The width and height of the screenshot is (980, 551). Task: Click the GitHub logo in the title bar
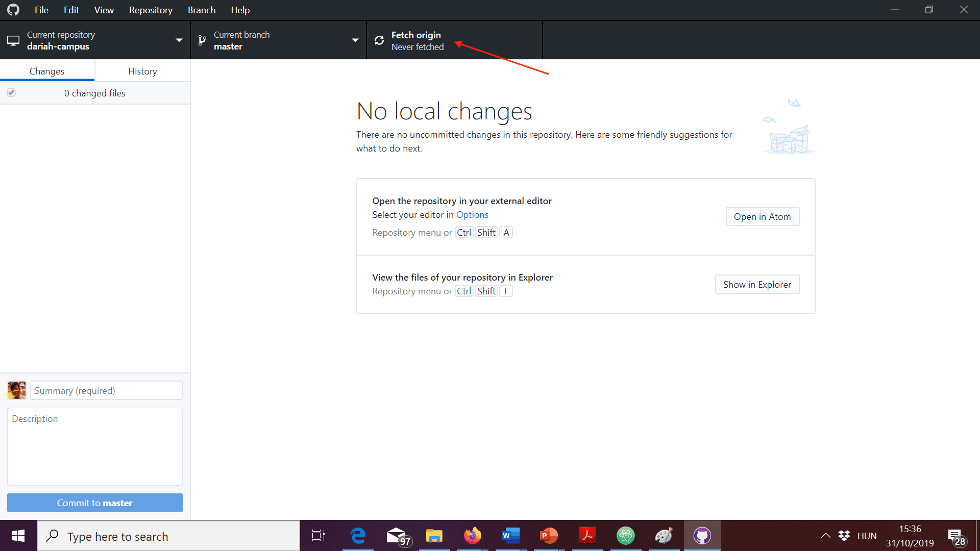click(13, 10)
